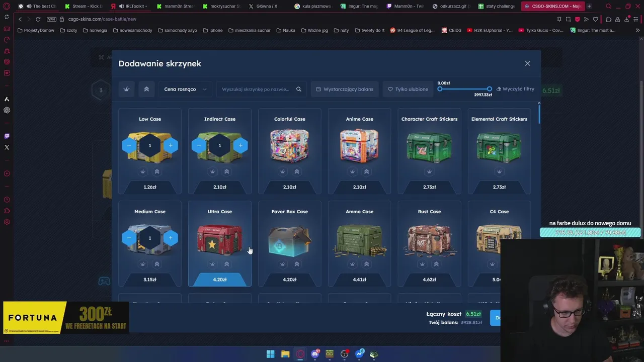
Task: Select the Rust Case image
Action: pos(429,240)
